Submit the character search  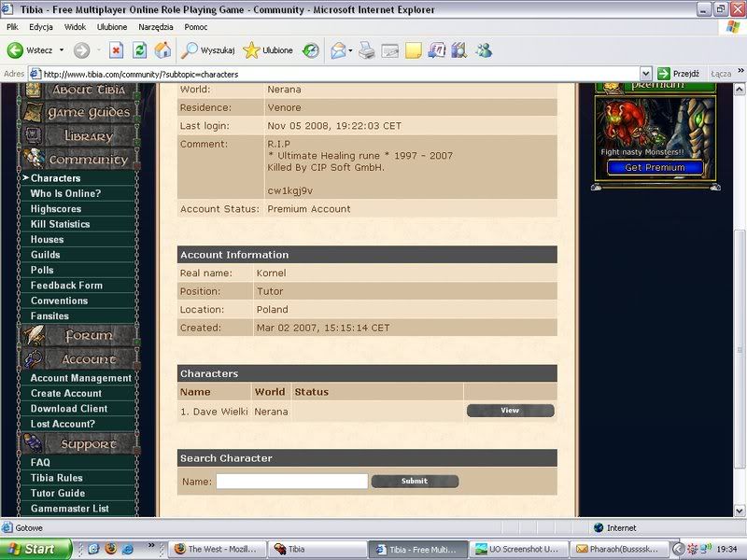(x=415, y=481)
